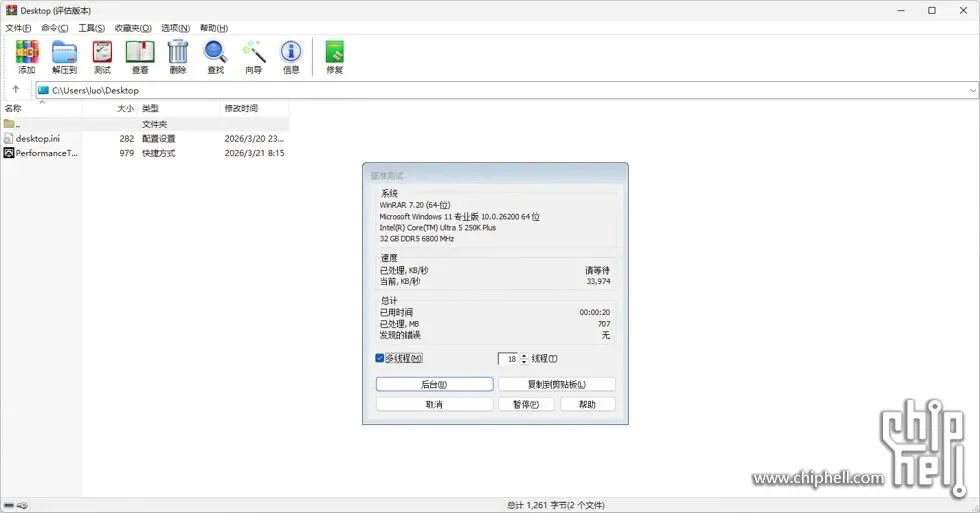Click the View (查看) toolbar icon
Viewport: 980px width, 513px height.
140,57
